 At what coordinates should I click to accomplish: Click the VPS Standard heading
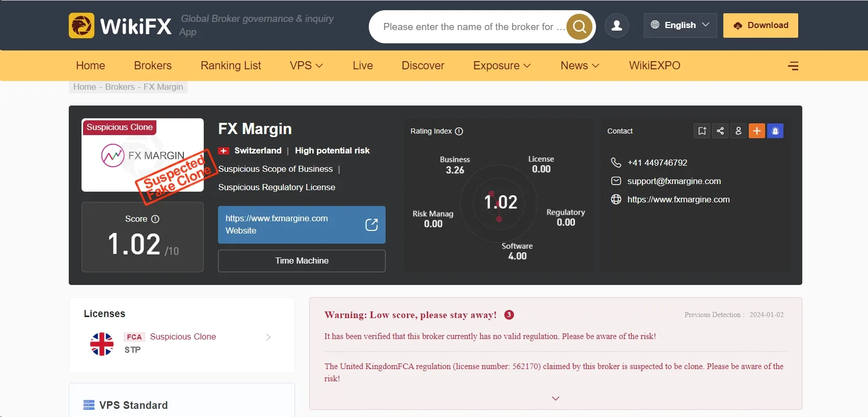pyautogui.click(x=133, y=405)
